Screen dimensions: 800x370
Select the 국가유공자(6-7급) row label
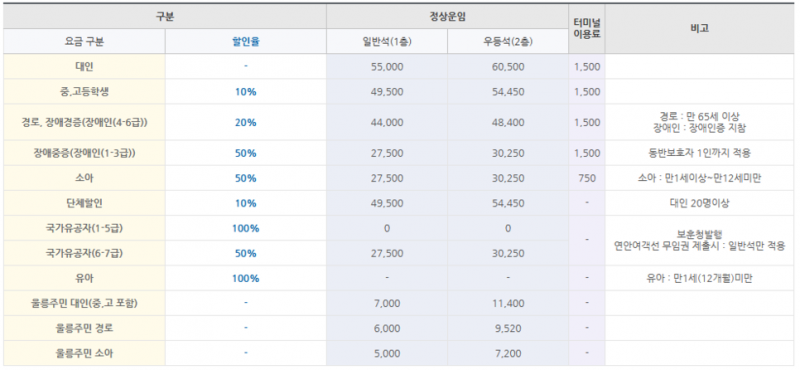[84, 253]
